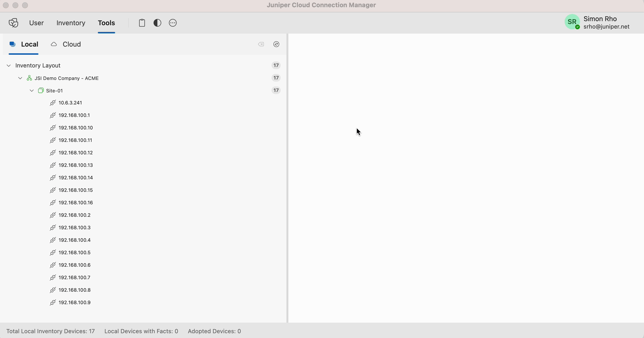Click the settings/gear icon near Local tab
This screenshot has height=338, width=644.
coord(276,44)
